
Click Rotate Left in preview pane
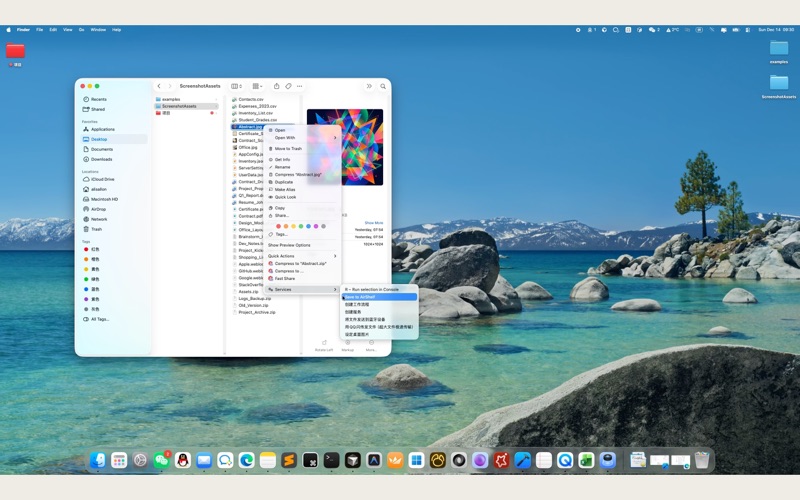[324, 345]
